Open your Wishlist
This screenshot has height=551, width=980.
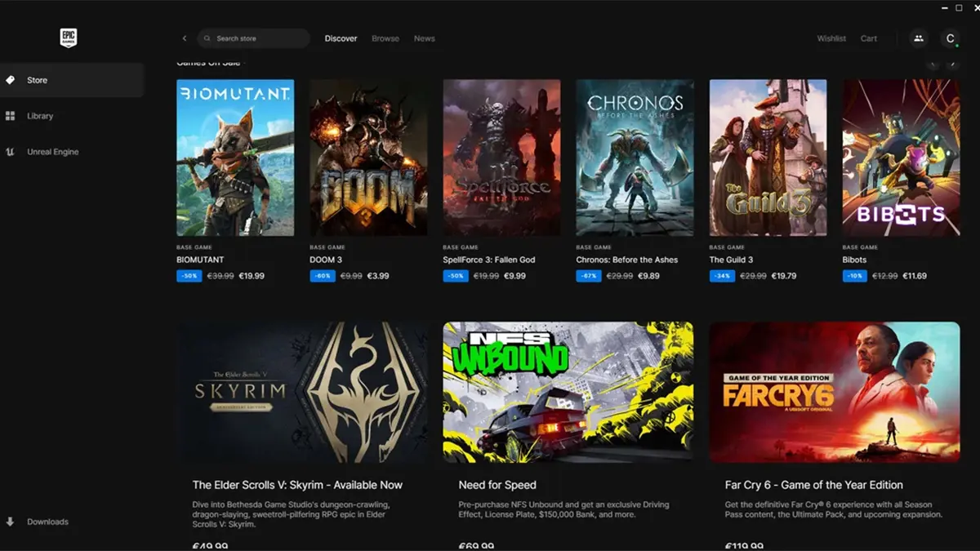click(x=831, y=38)
